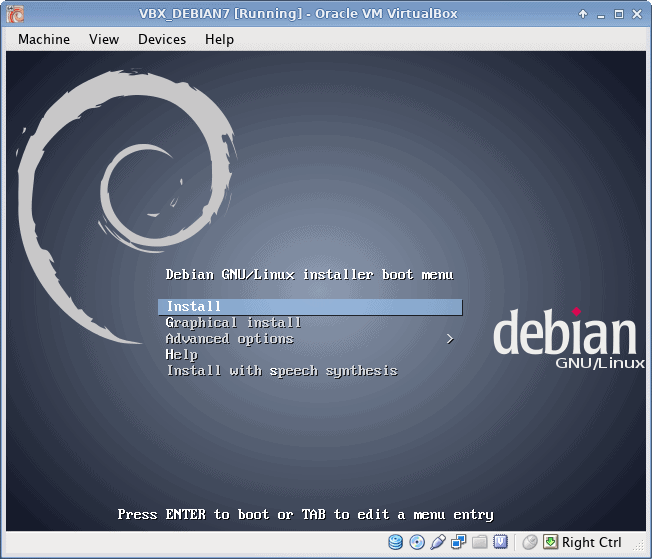
Task: Select Advanced options entry
Action: coord(230,339)
